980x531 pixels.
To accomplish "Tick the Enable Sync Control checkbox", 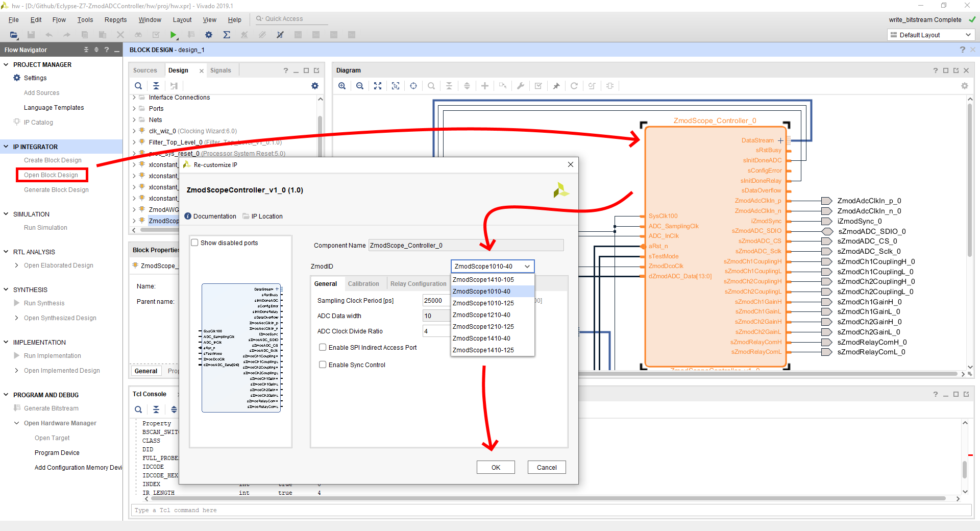I will pos(323,365).
